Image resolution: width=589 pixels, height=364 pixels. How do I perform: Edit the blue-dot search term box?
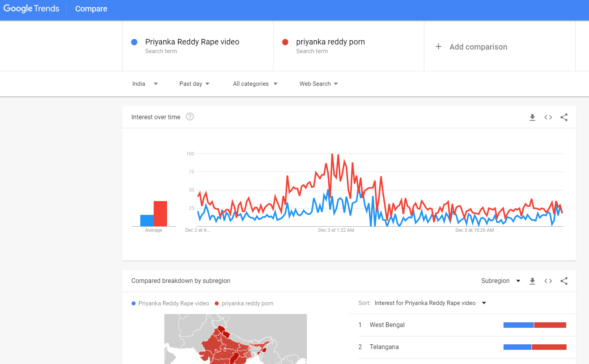(x=198, y=46)
